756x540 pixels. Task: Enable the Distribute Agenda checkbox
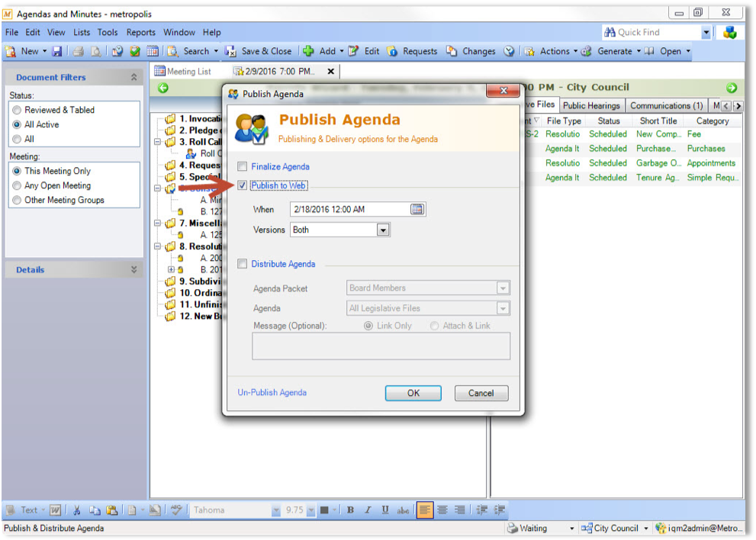point(242,264)
